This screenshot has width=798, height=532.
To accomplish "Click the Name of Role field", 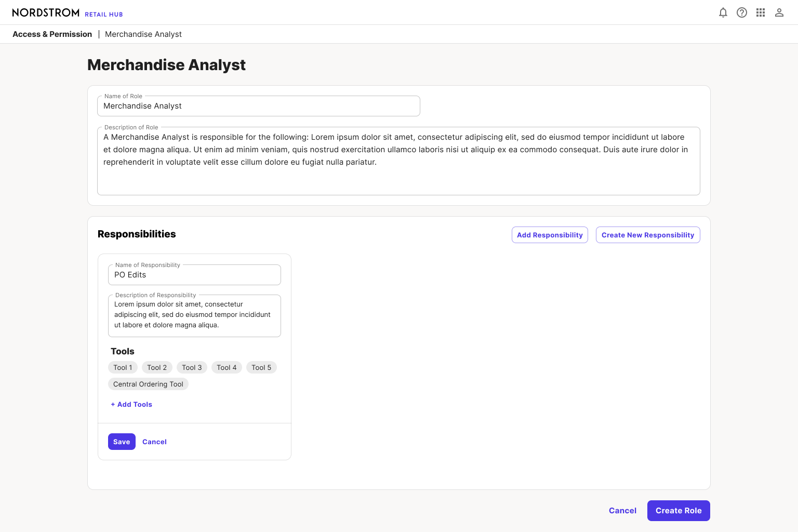I will (259, 106).
